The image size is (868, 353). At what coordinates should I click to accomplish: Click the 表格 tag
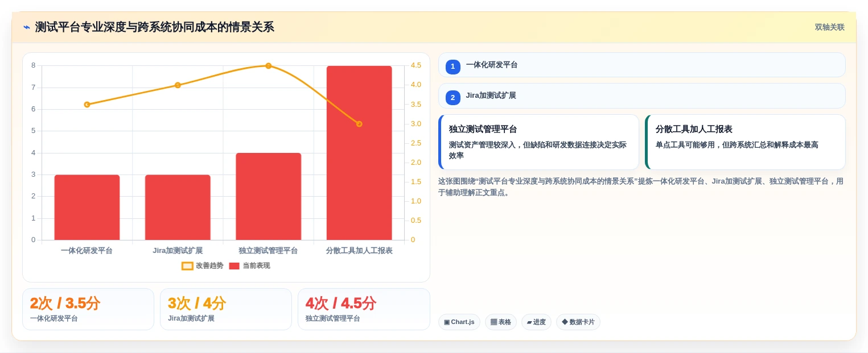coord(501,322)
